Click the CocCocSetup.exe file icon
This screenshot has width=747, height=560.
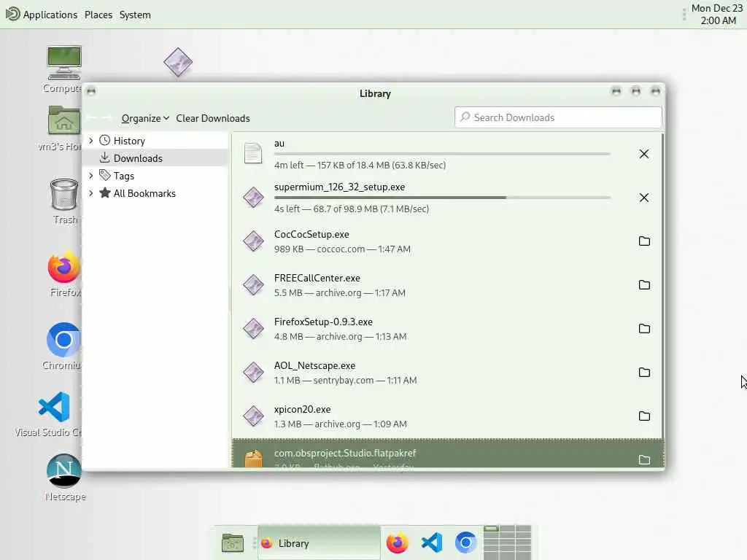253,241
